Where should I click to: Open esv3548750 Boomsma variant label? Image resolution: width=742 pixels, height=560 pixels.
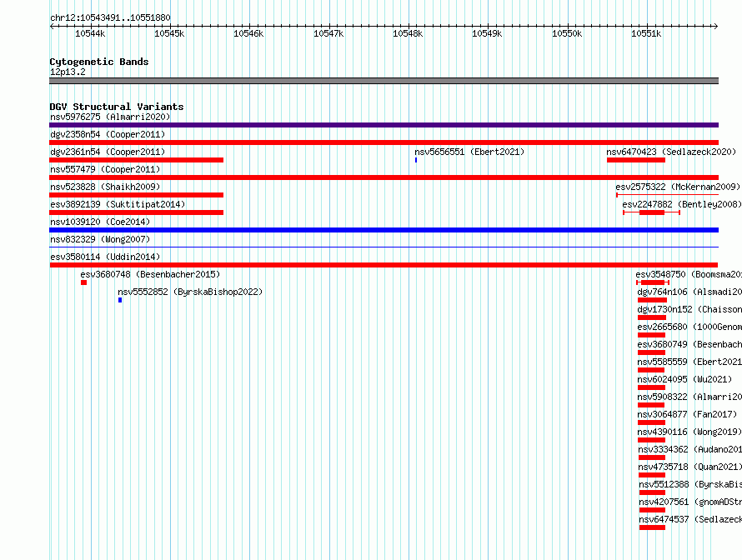point(689,274)
